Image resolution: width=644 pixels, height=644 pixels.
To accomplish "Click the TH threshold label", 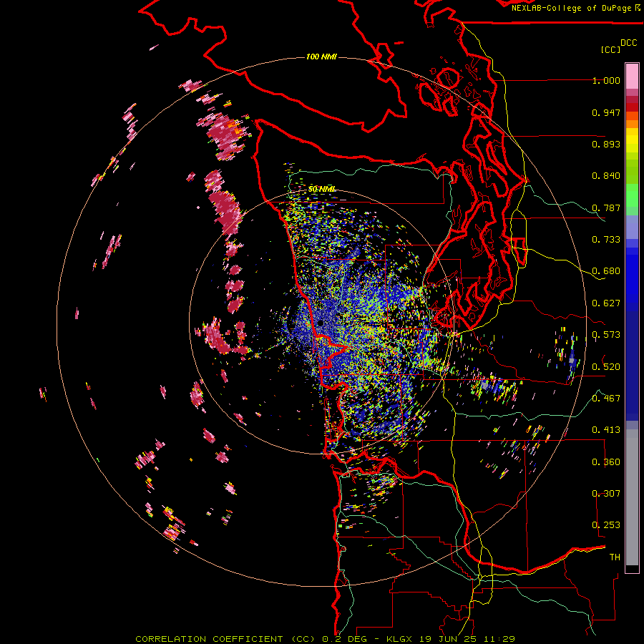I will tap(615, 557).
